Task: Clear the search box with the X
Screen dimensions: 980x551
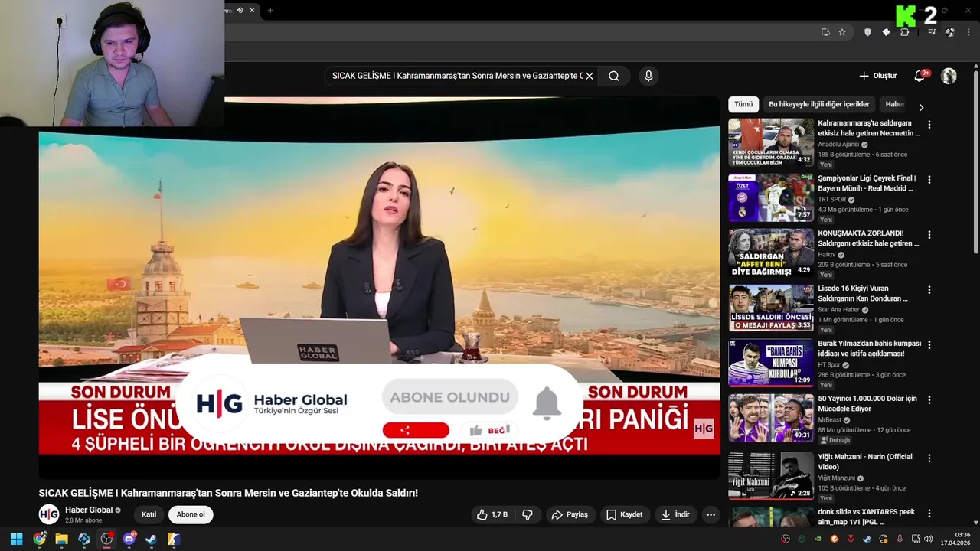Action: pyautogui.click(x=590, y=76)
